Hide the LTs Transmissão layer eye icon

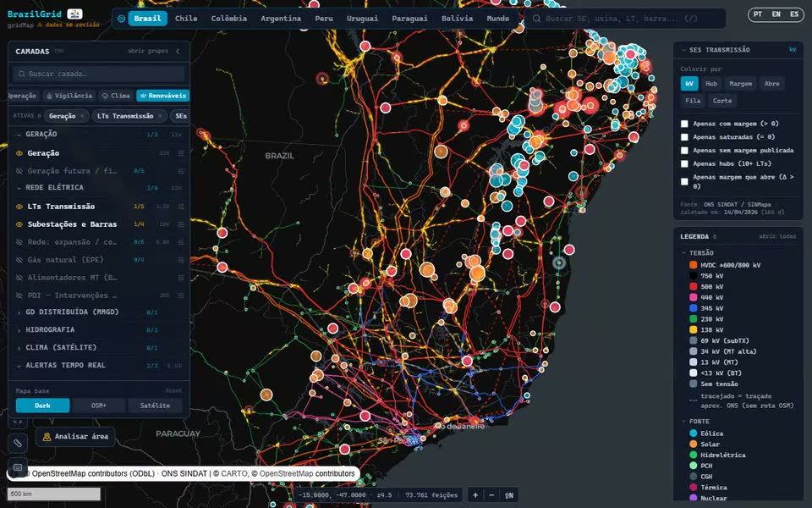pyautogui.click(x=19, y=207)
